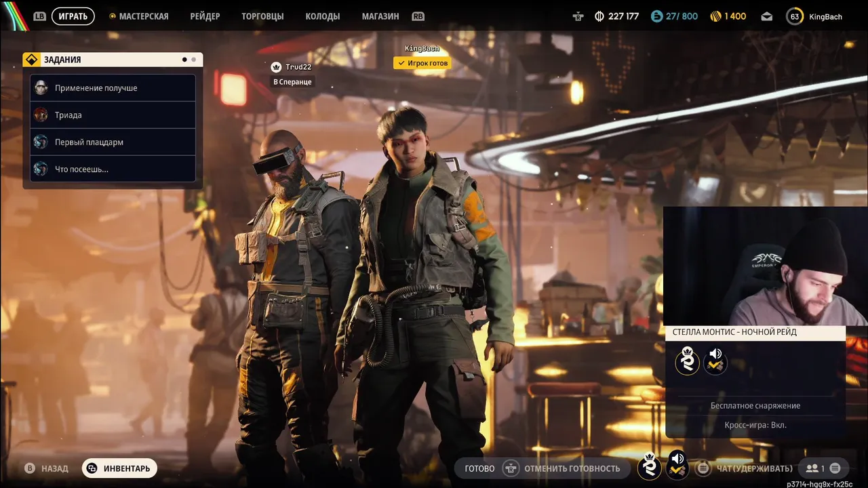Click the Trud22 player name
This screenshot has width=868, height=488.
pos(297,67)
